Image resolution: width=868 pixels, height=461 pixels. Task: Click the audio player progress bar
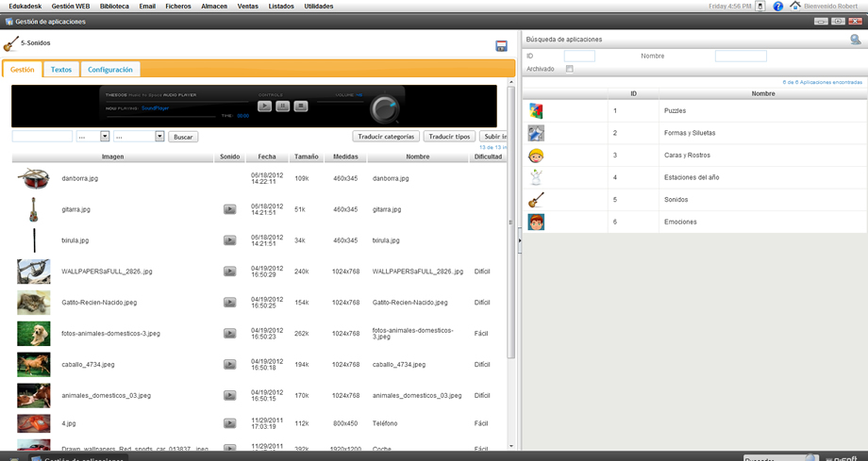[x=161, y=116]
